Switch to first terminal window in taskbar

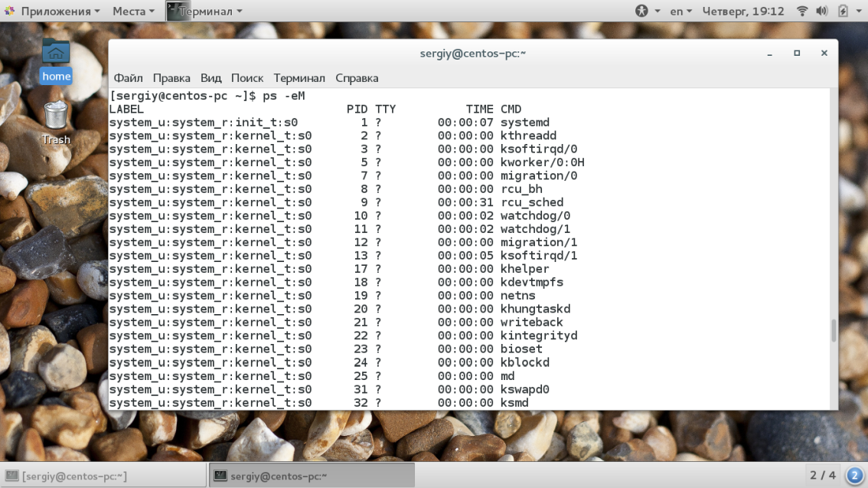tap(103, 476)
